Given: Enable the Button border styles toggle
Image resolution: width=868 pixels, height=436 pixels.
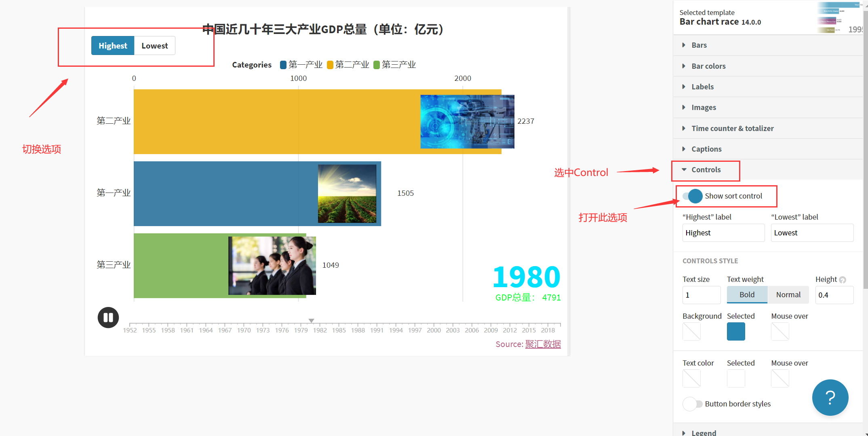Looking at the screenshot, I should [x=692, y=404].
